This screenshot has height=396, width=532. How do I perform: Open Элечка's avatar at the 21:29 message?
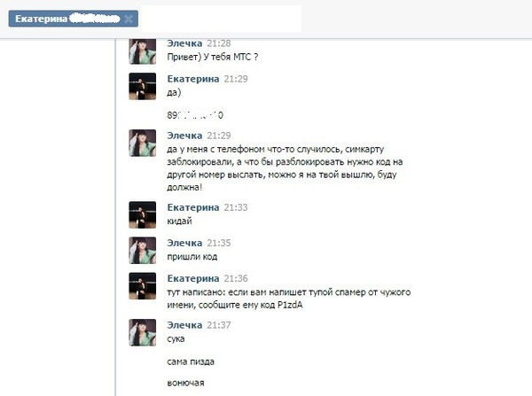pyautogui.click(x=143, y=143)
